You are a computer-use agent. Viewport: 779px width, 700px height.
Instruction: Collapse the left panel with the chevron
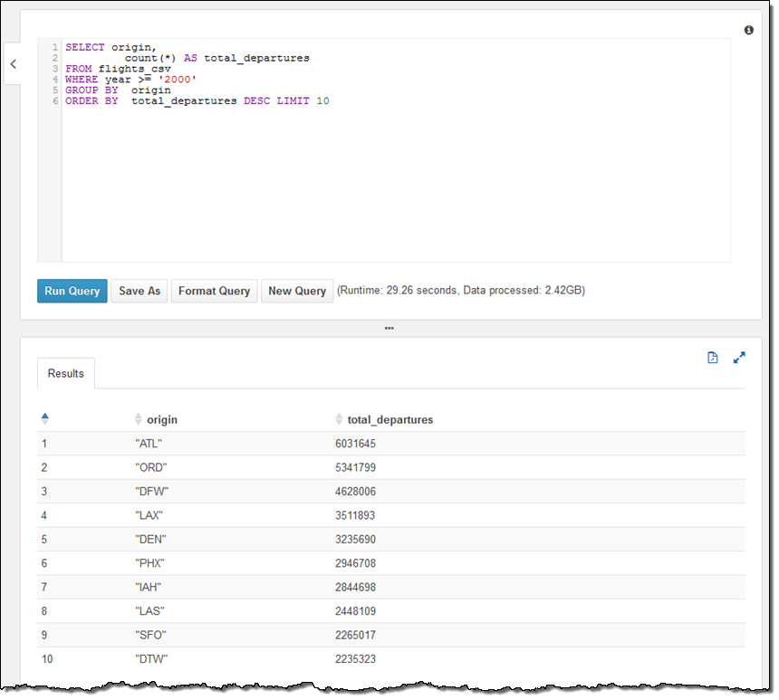tap(13, 64)
